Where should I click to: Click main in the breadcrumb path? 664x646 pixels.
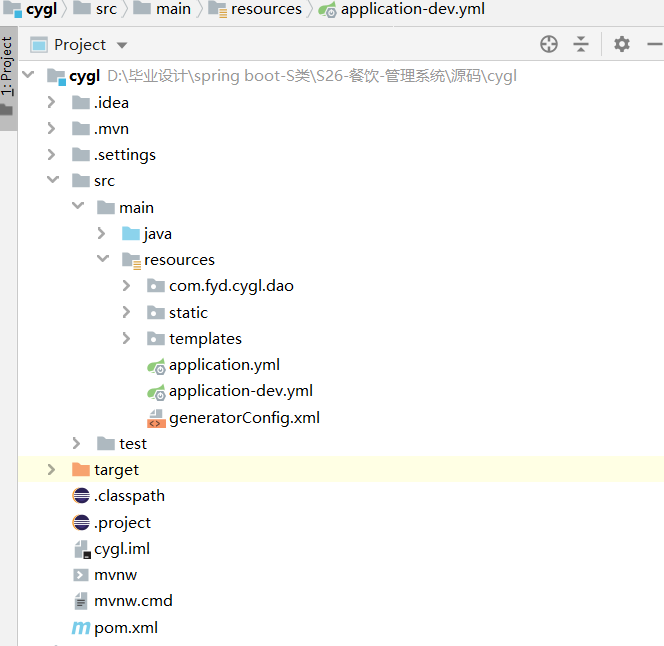coord(172,9)
